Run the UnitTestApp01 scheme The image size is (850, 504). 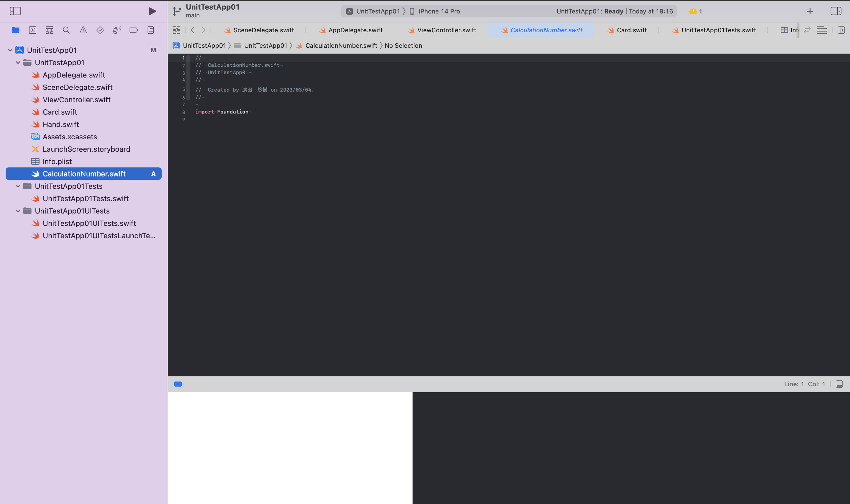[x=152, y=11]
